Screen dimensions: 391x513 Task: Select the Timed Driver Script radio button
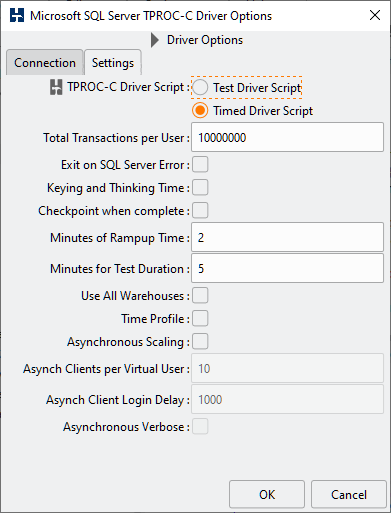(200, 111)
